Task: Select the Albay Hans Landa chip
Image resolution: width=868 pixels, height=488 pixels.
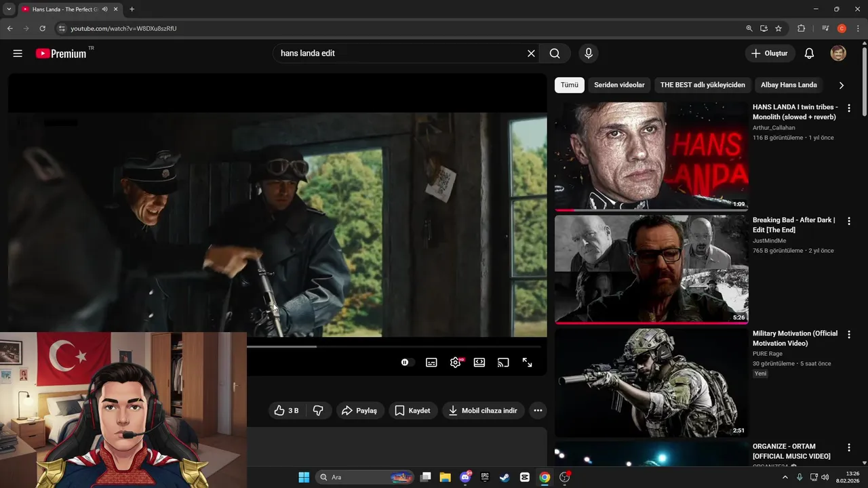Action: point(789,85)
